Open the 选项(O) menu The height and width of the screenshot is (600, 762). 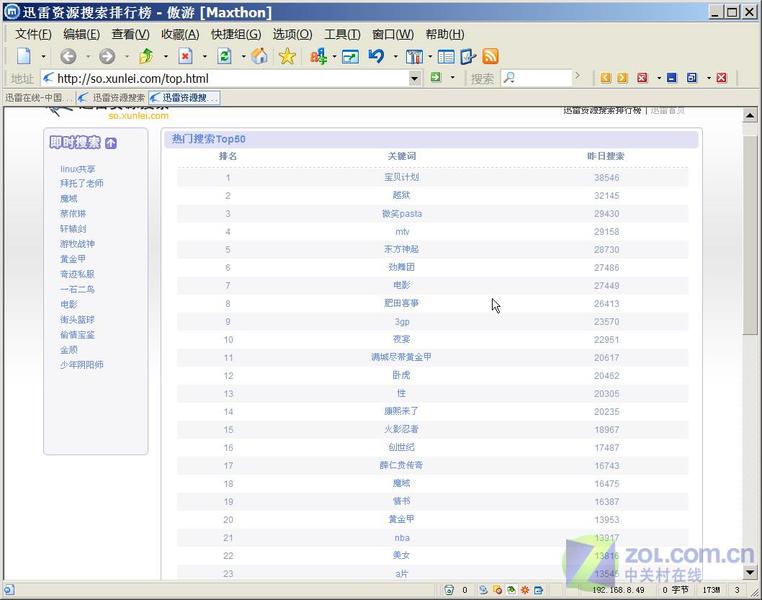tap(292, 34)
